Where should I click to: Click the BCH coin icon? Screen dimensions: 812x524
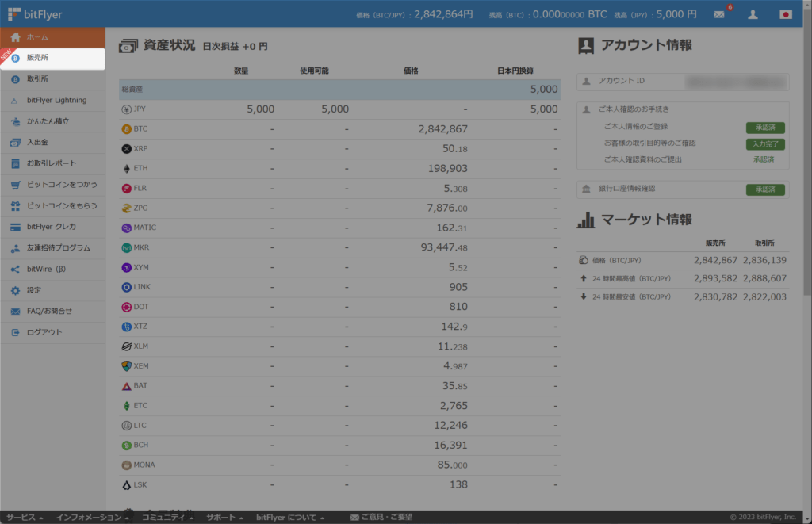[126, 446]
